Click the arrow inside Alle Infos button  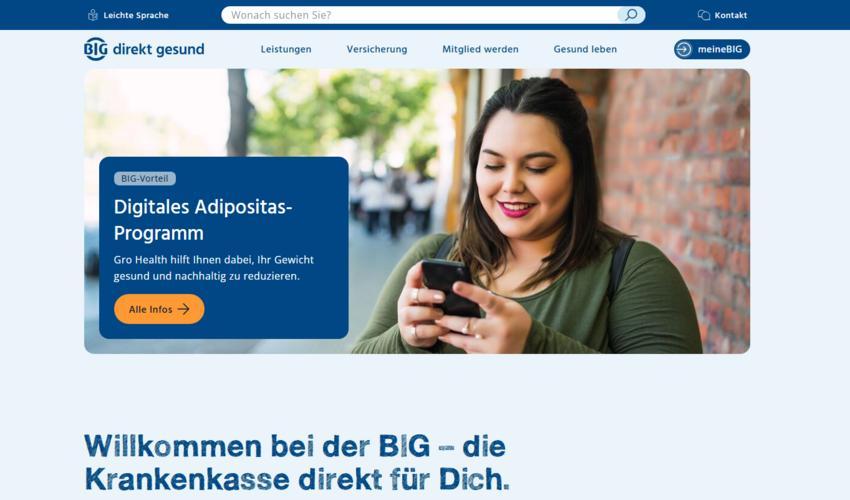coord(184,309)
